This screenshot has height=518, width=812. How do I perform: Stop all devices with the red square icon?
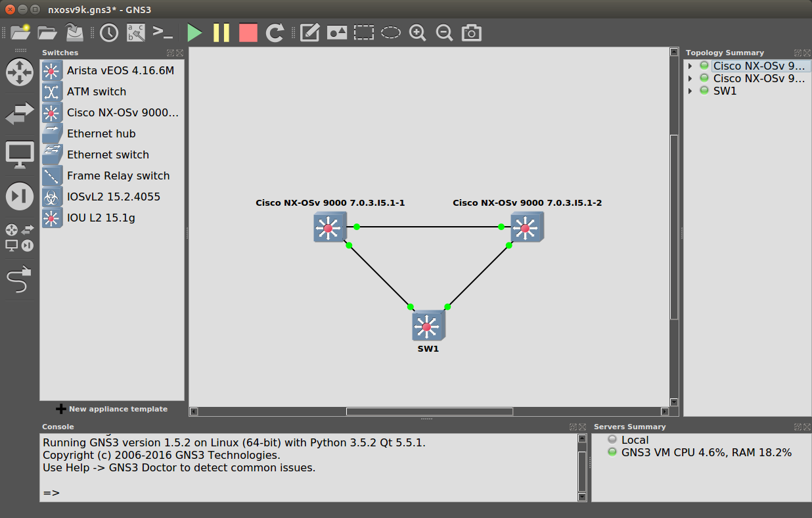coord(248,32)
